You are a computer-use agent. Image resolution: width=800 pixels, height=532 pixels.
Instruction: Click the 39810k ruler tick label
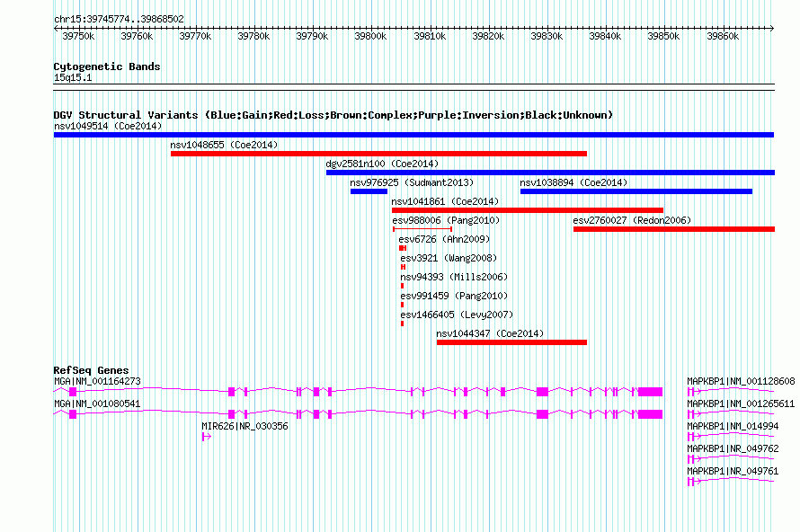click(430, 36)
